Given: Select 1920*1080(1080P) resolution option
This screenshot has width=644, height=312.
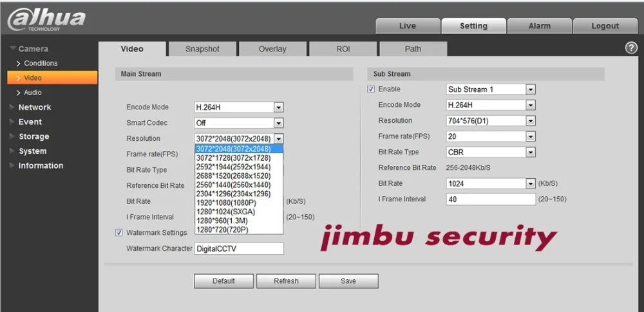Looking at the screenshot, I should [x=239, y=203].
